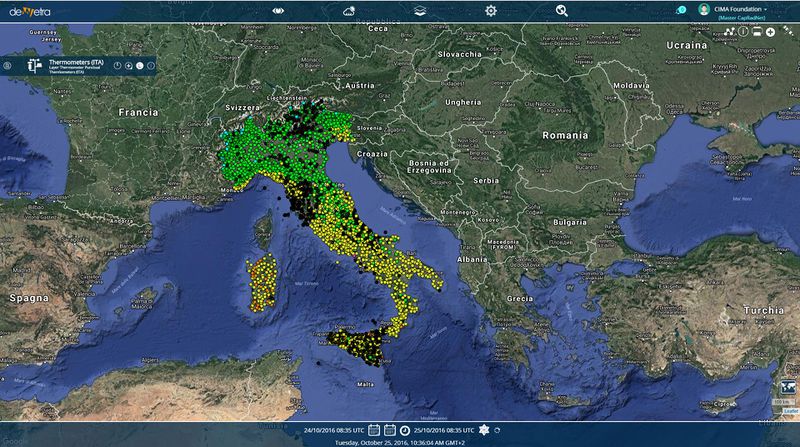
Task: Click the Serbia map label
Action: (486, 181)
